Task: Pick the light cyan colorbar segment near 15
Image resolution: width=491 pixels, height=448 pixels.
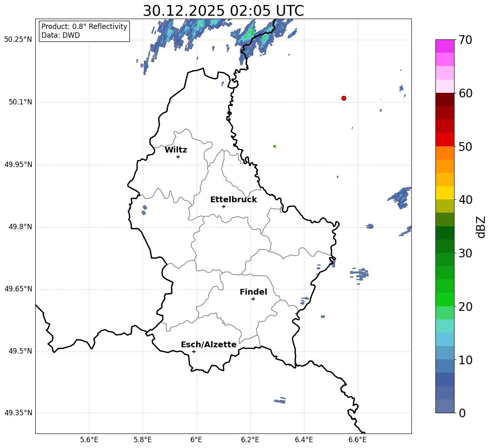Action: [445, 326]
